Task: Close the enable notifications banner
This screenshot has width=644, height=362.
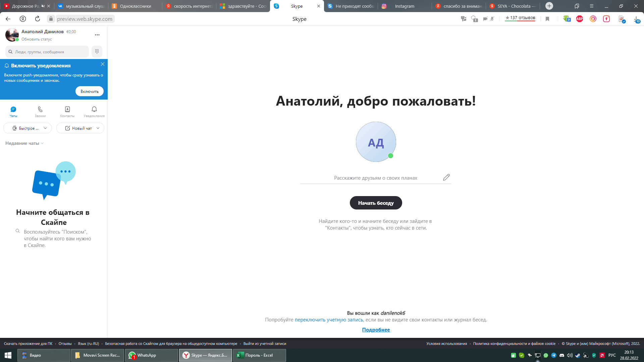Action: 102,64
